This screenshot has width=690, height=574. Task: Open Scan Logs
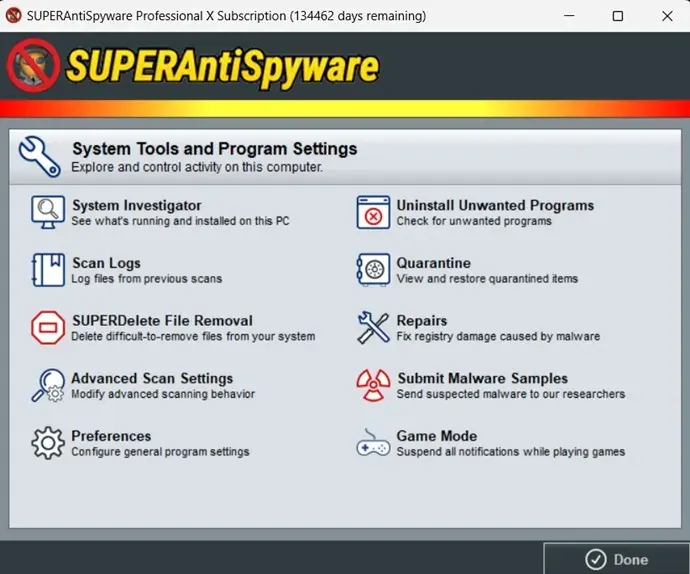point(106,263)
